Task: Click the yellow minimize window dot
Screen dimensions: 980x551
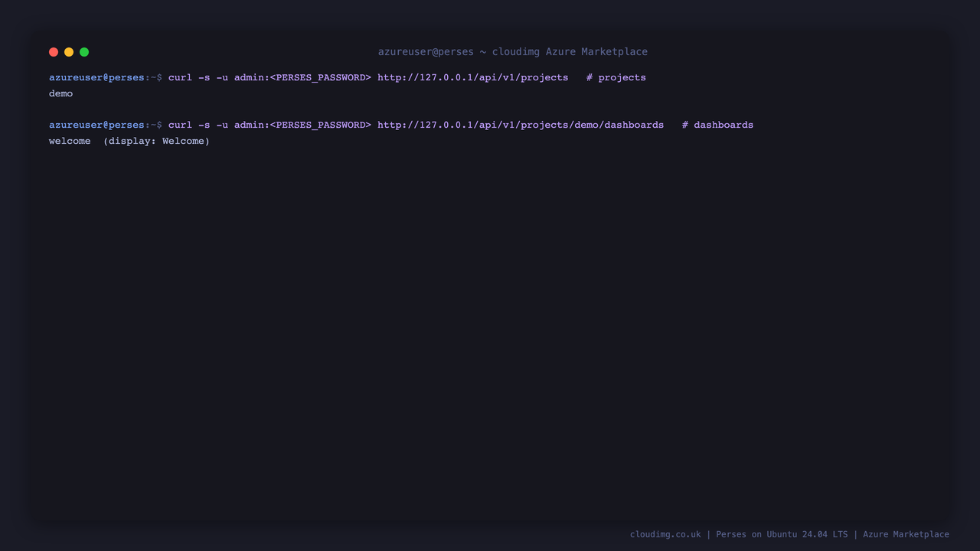Action: [x=69, y=52]
